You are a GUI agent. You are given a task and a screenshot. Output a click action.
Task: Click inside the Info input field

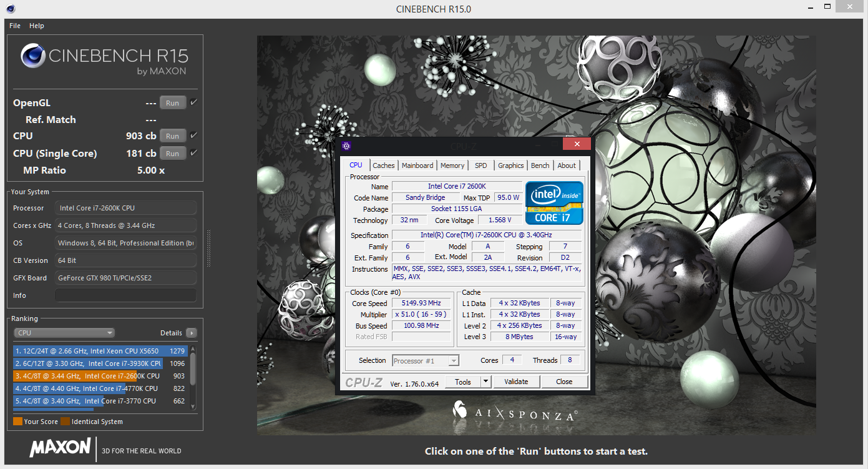pyautogui.click(x=125, y=295)
